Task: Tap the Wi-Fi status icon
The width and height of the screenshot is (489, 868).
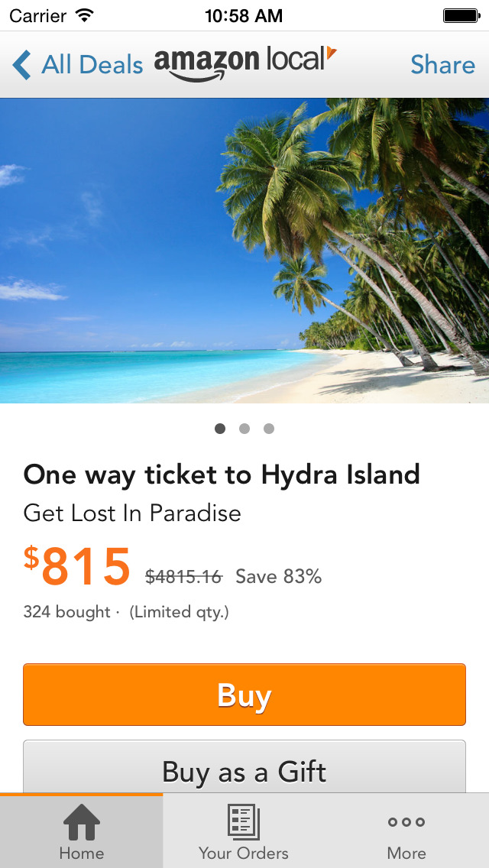Action: click(85, 15)
